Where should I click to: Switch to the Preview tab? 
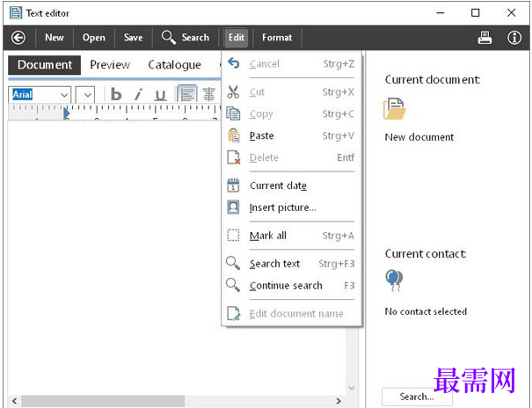[x=110, y=64]
